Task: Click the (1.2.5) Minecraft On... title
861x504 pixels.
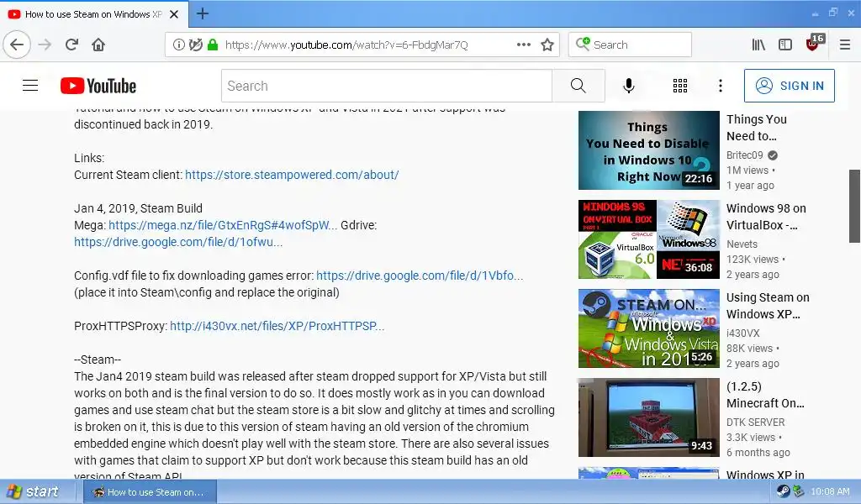Action: 765,395
